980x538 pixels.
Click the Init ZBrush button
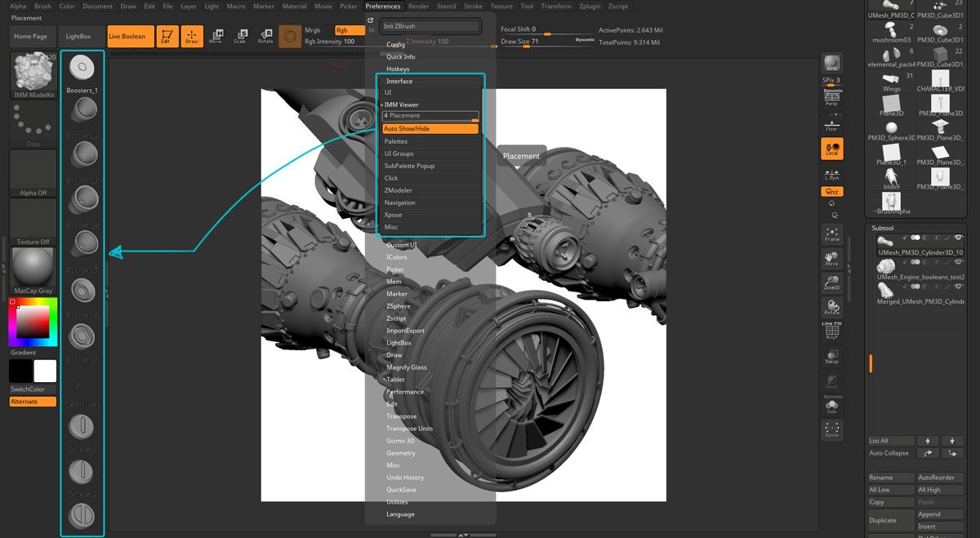[429, 26]
